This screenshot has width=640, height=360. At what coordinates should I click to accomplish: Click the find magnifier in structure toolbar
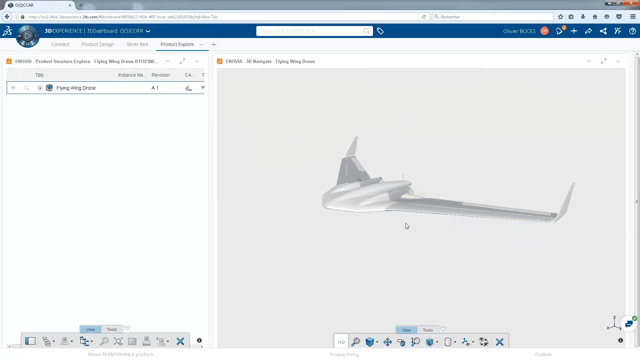pyautogui.click(x=104, y=341)
